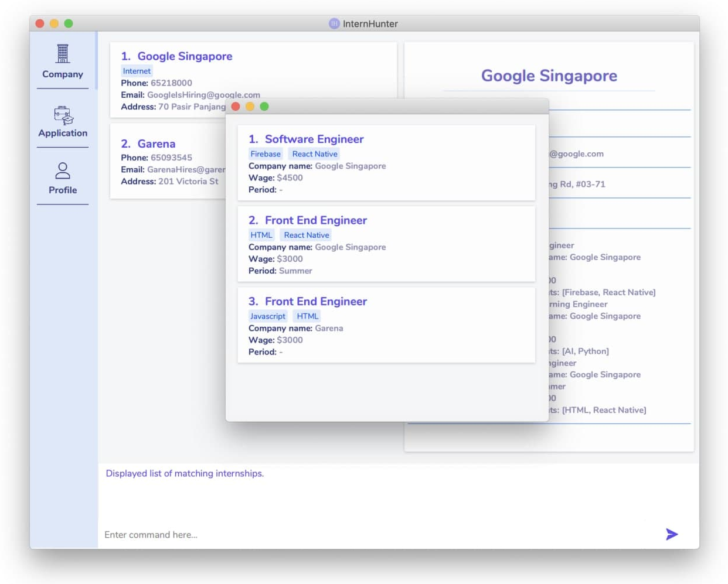Click the InternHunter logo in the title bar
Image resolution: width=728 pixels, height=584 pixels.
click(334, 23)
